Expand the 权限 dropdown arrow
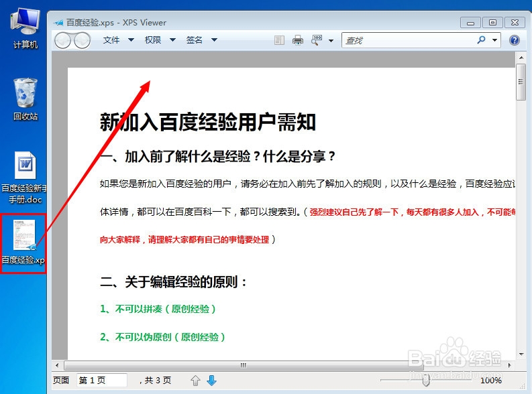The width and height of the screenshot is (532, 394). pyautogui.click(x=172, y=40)
